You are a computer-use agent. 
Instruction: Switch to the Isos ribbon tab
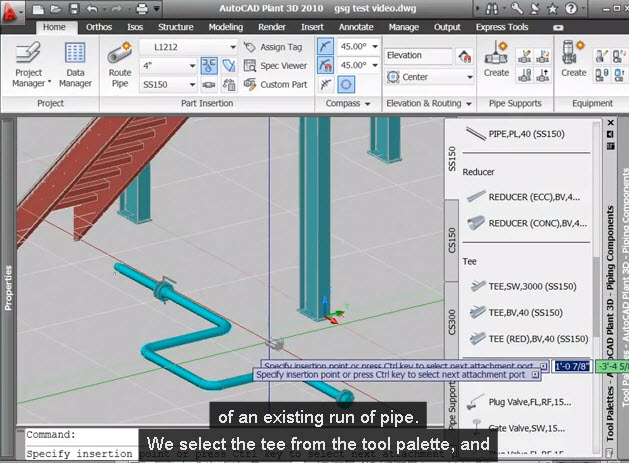pos(135,27)
